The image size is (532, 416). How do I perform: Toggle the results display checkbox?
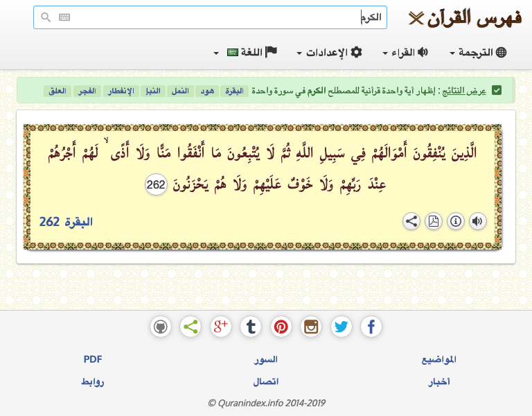pos(496,90)
